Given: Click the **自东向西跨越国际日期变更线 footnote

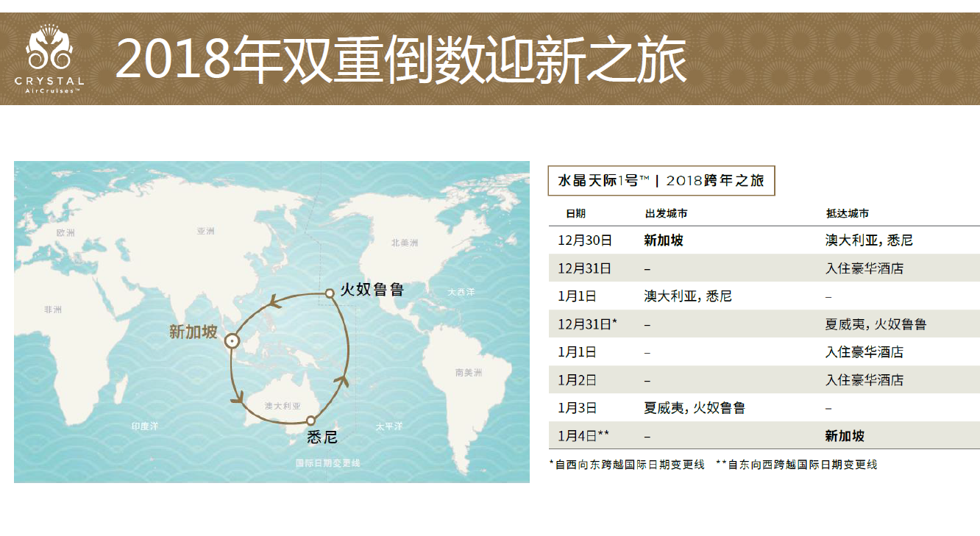Looking at the screenshot, I should point(796,465).
